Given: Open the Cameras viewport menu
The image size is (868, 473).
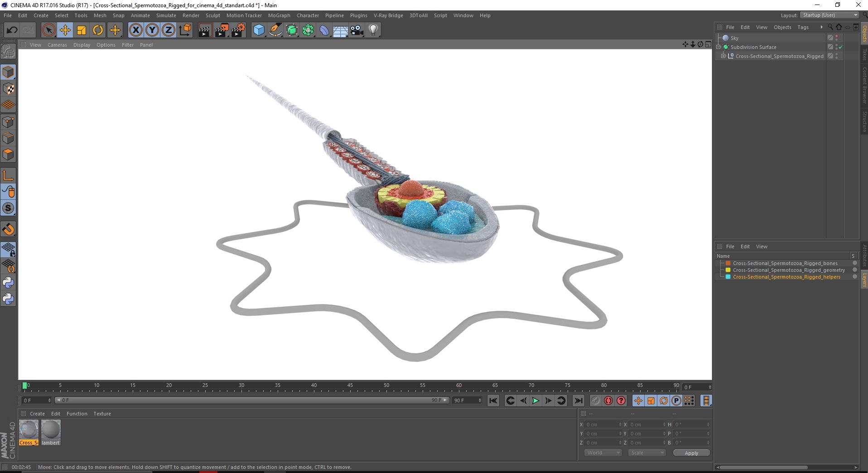Looking at the screenshot, I should pos(57,45).
